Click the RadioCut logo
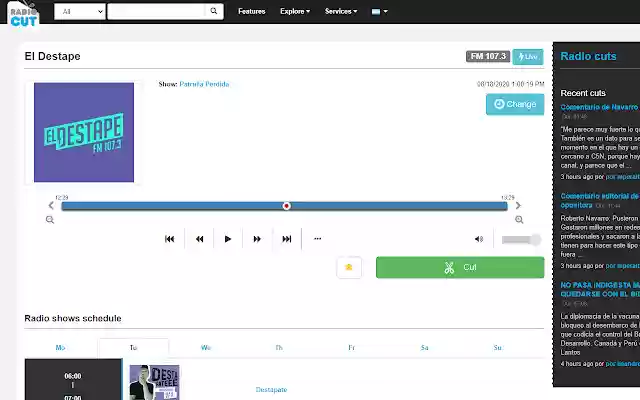640x400 pixels. [x=23, y=14]
